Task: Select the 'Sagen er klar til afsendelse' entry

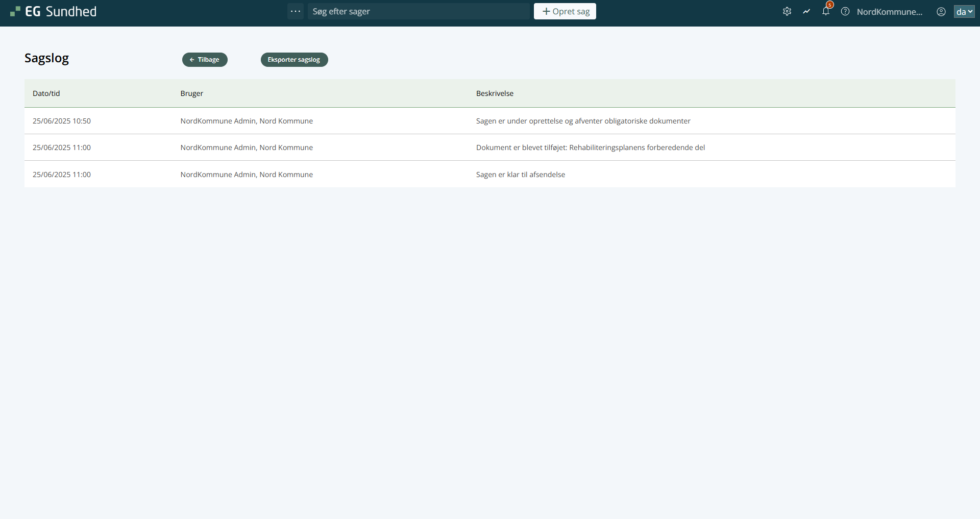Action: (521, 175)
